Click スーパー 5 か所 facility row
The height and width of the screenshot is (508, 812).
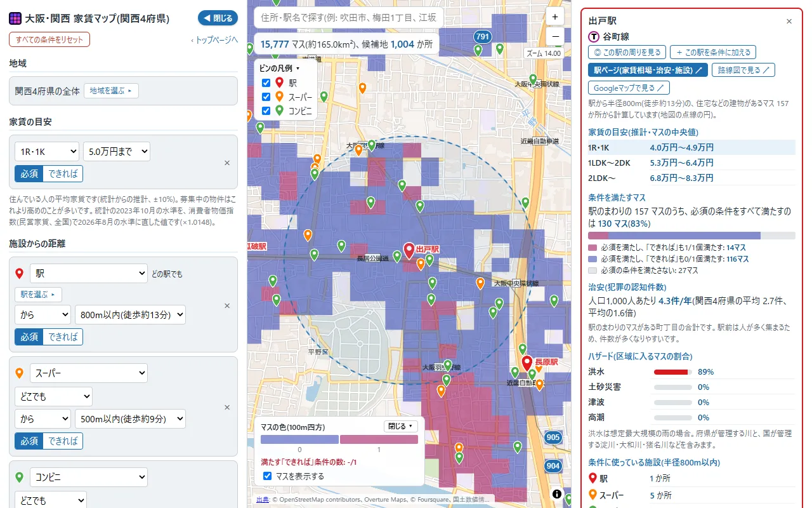[x=691, y=495]
